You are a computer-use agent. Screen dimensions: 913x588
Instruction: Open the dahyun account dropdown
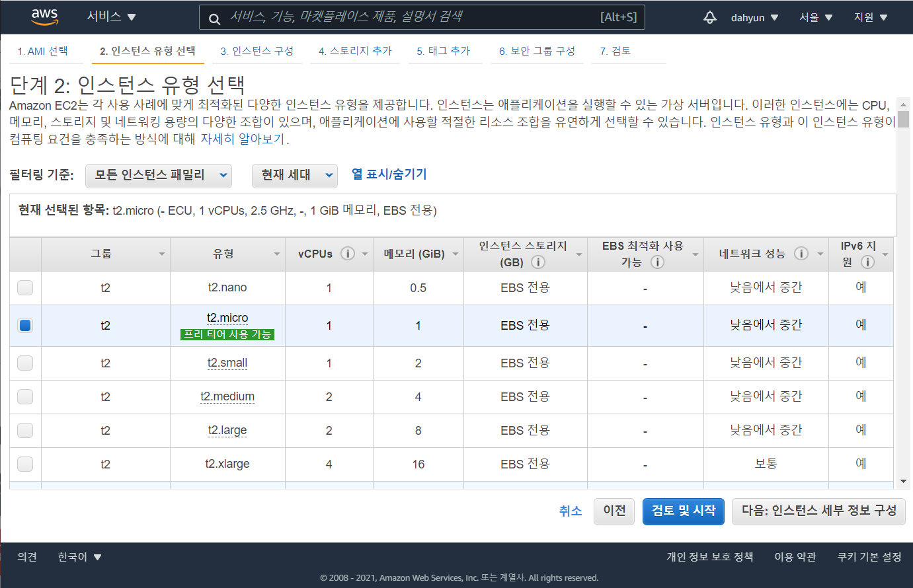[754, 18]
